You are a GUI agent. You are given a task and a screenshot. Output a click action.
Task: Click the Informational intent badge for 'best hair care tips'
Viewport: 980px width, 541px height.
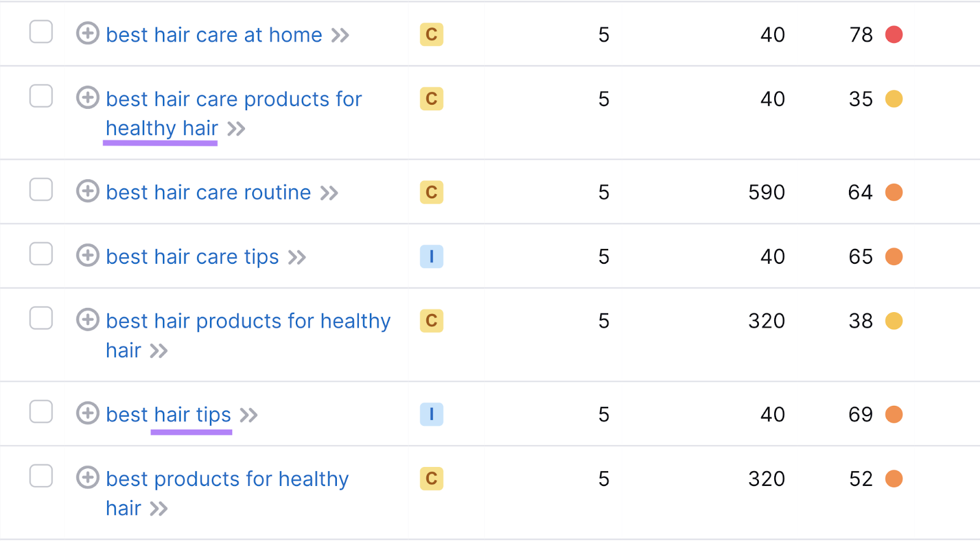click(x=432, y=256)
